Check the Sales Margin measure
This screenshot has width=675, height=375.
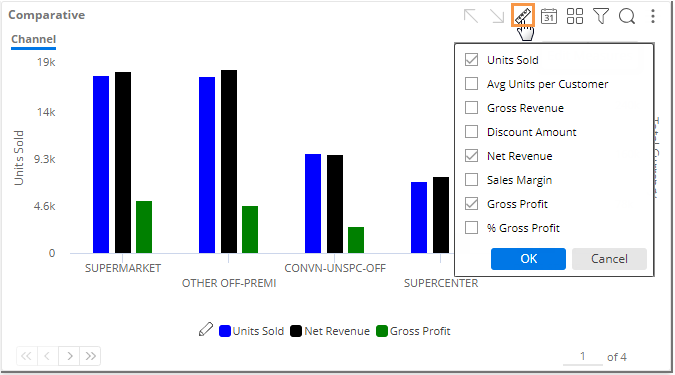point(471,180)
